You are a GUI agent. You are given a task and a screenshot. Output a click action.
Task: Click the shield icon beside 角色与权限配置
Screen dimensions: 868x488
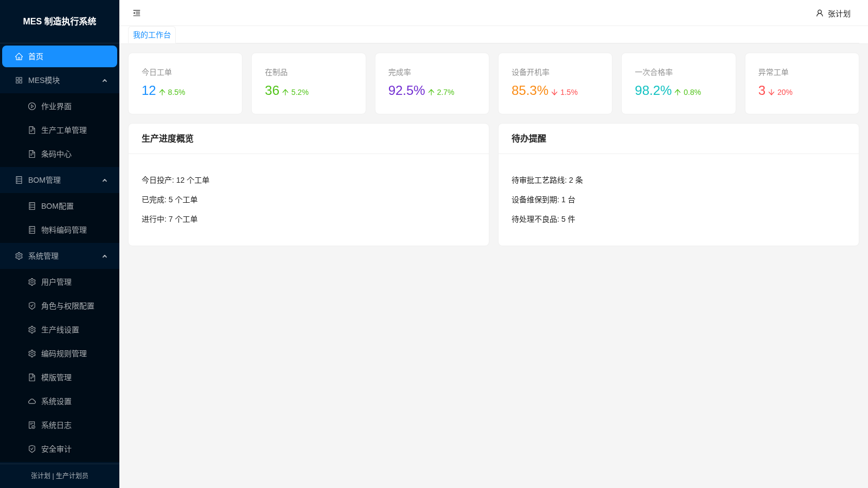point(32,306)
